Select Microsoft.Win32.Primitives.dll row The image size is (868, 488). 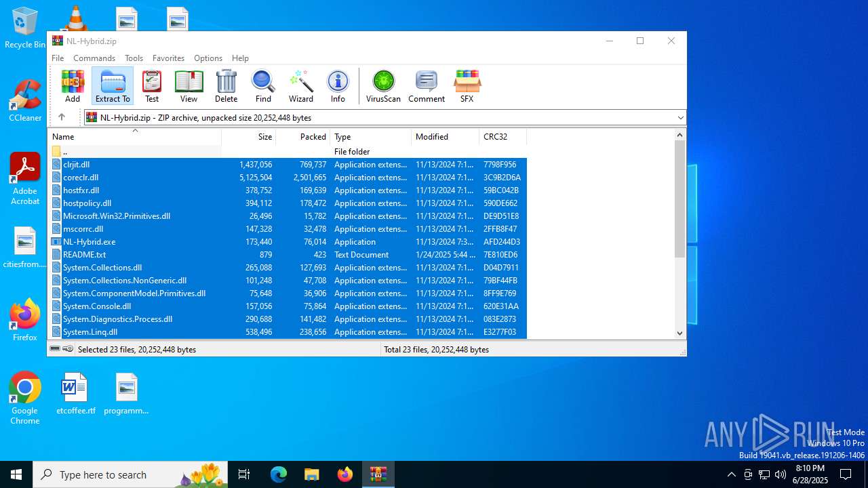(x=288, y=216)
